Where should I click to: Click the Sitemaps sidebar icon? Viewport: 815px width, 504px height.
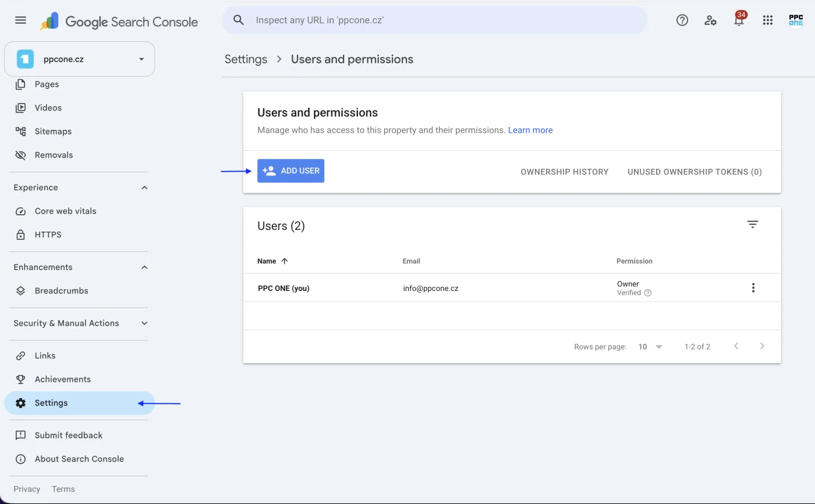point(20,132)
